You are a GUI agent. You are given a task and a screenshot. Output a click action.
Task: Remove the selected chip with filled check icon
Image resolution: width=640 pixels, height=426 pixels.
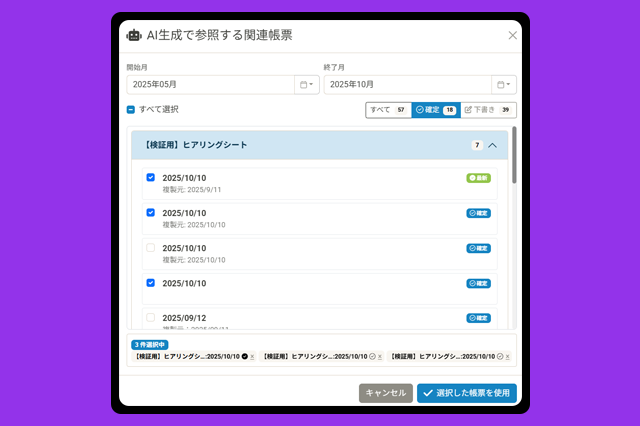pos(252,357)
